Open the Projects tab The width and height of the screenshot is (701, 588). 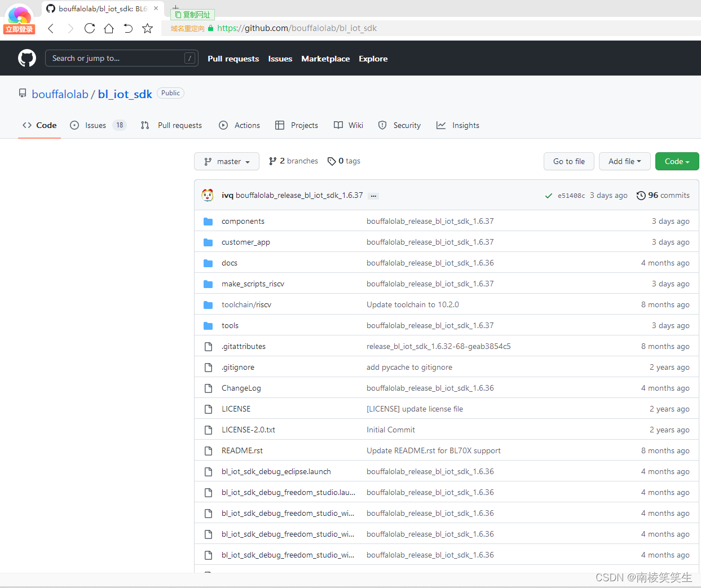(x=297, y=125)
